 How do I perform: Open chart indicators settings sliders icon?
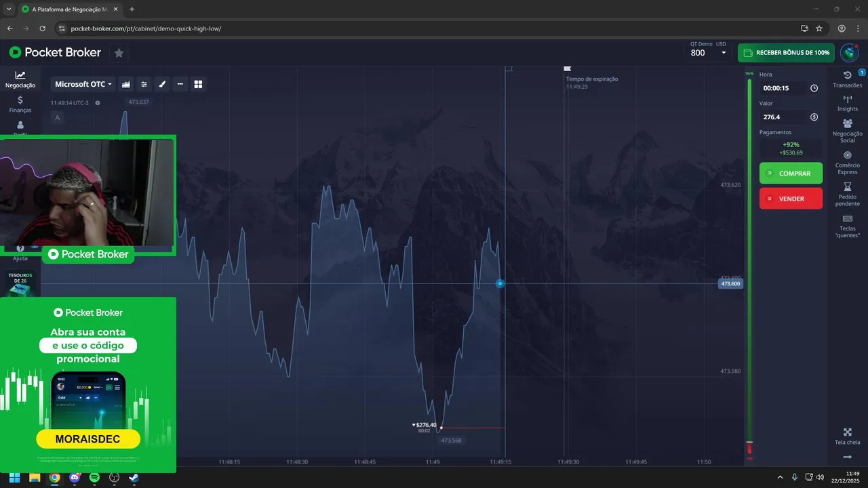[x=144, y=84]
